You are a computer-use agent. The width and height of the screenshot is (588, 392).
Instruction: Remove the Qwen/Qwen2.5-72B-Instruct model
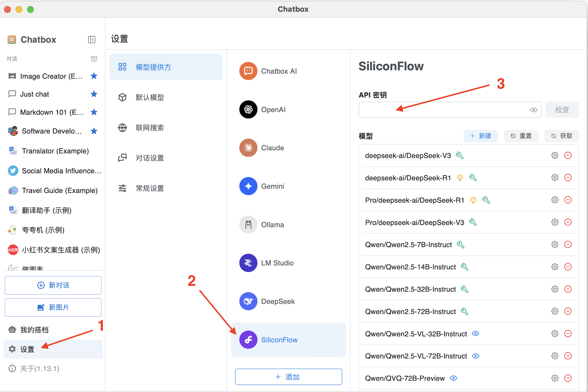[568, 311]
